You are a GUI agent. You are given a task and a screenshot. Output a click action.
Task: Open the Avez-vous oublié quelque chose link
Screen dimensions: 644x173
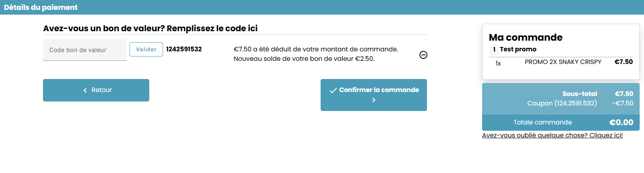(x=552, y=135)
